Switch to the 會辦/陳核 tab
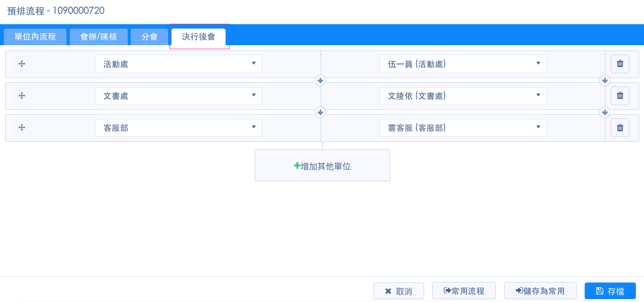This screenshot has height=302, width=644. (99, 37)
